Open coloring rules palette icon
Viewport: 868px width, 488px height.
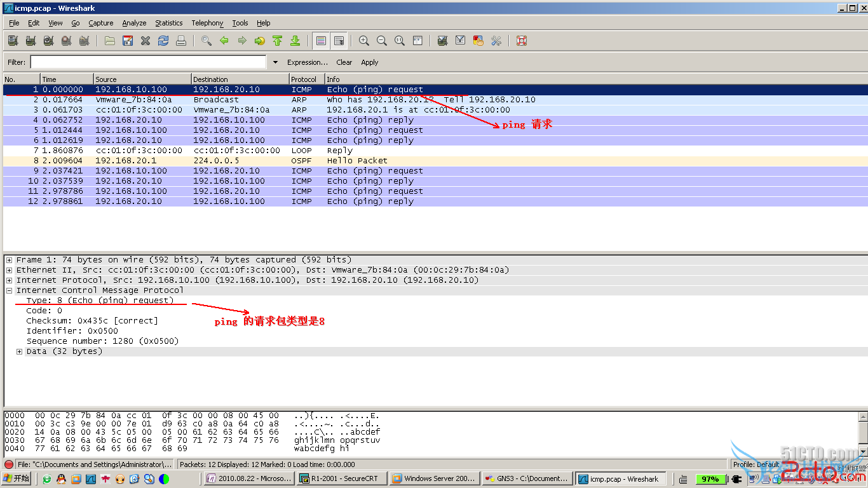pos(478,41)
